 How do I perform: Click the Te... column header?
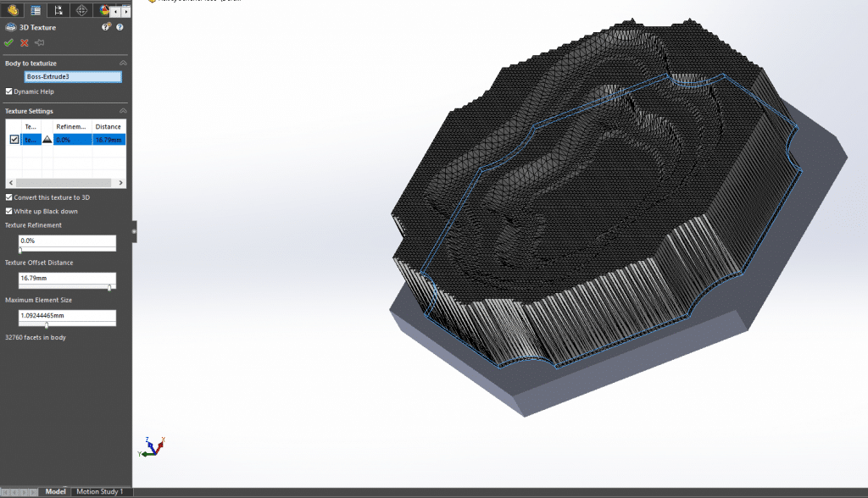coord(31,127)
